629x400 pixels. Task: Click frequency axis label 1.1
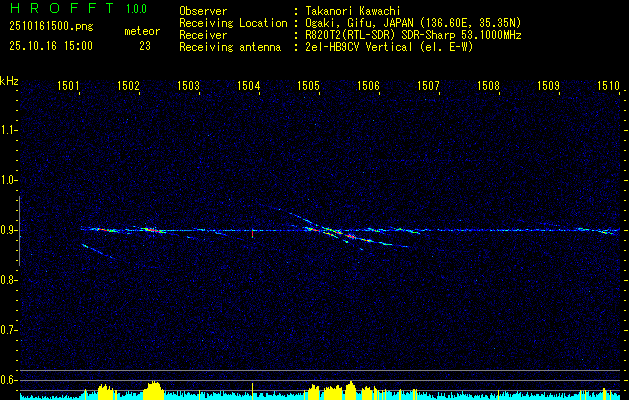[7, 130]
